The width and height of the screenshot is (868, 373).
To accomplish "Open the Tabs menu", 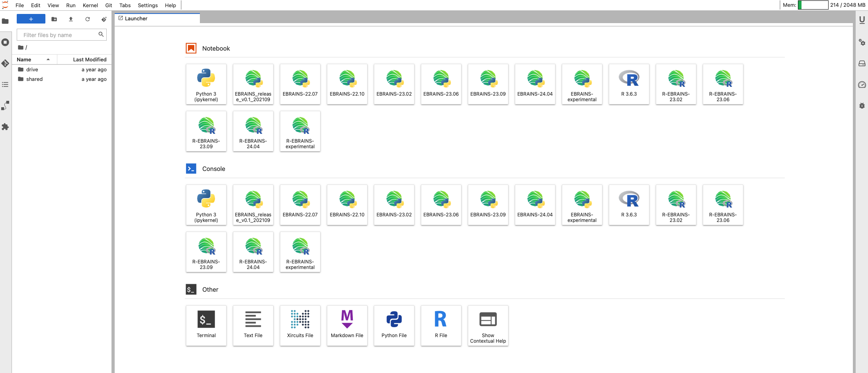I will pos(125,5).
